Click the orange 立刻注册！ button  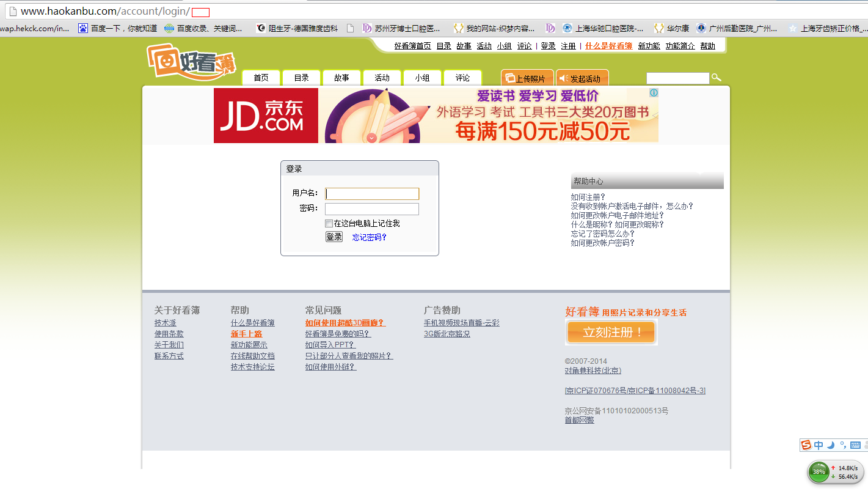[611, 333]
